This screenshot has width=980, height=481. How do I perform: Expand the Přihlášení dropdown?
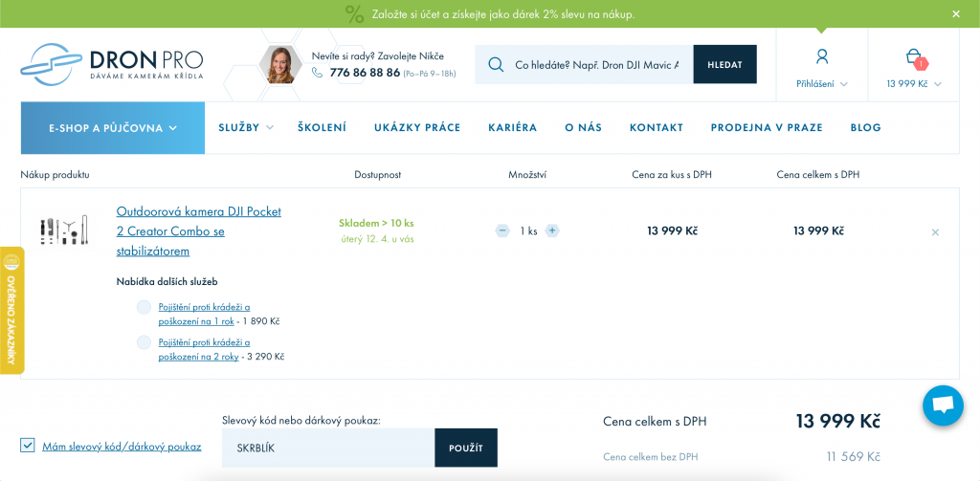tap(822, 84)
